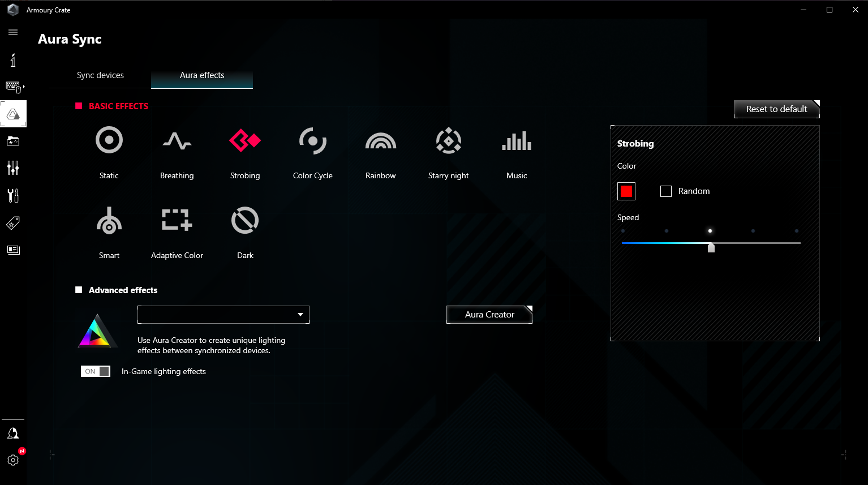Choose the Starry night effect
Screen dimensions: 868x485
pos(448,153)
